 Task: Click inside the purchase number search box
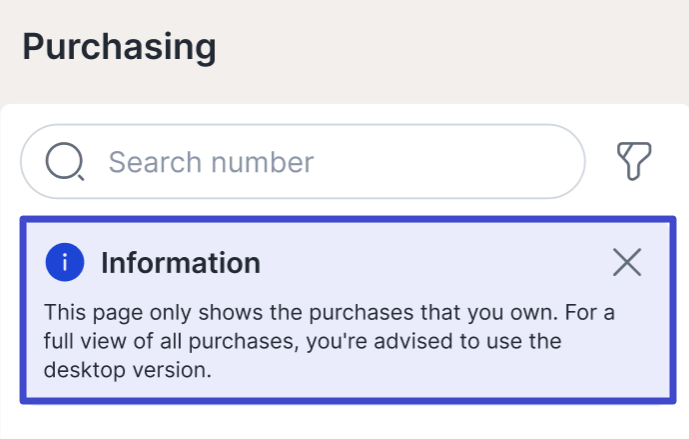[x=400, y=161]
